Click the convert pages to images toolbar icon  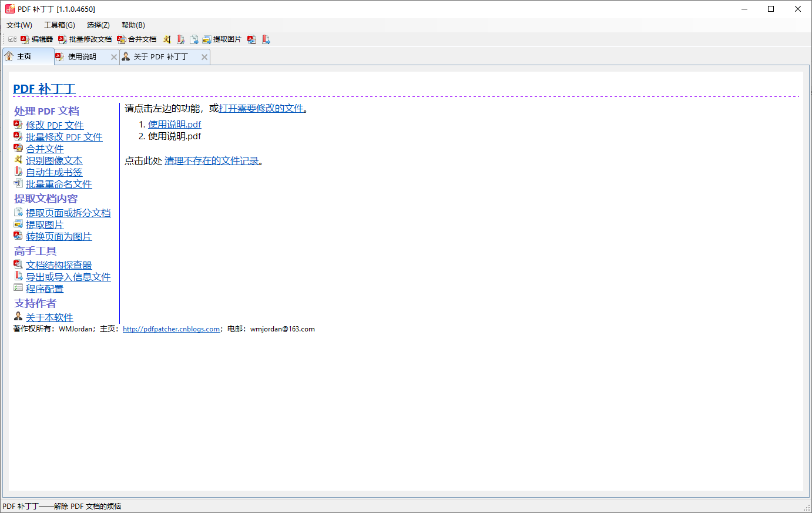(x=252, y=39)
